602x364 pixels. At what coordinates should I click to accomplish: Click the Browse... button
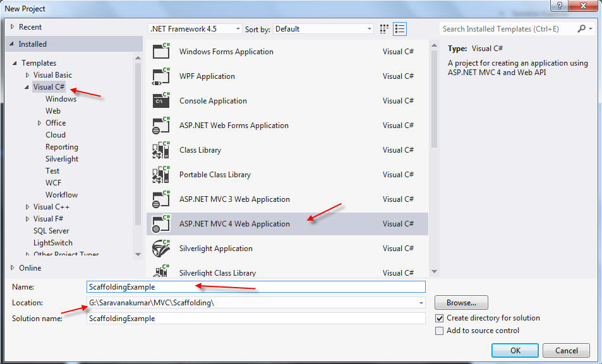coord(461,303)
